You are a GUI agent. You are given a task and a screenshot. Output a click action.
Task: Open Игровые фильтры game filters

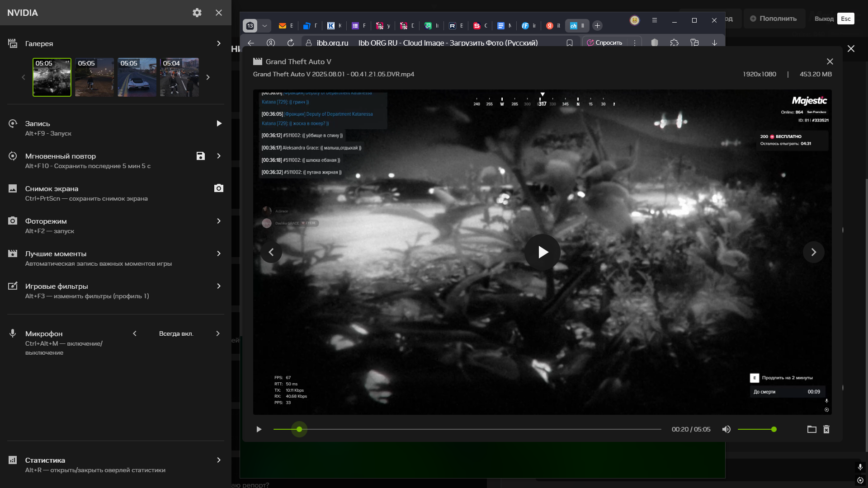(57, 286)
